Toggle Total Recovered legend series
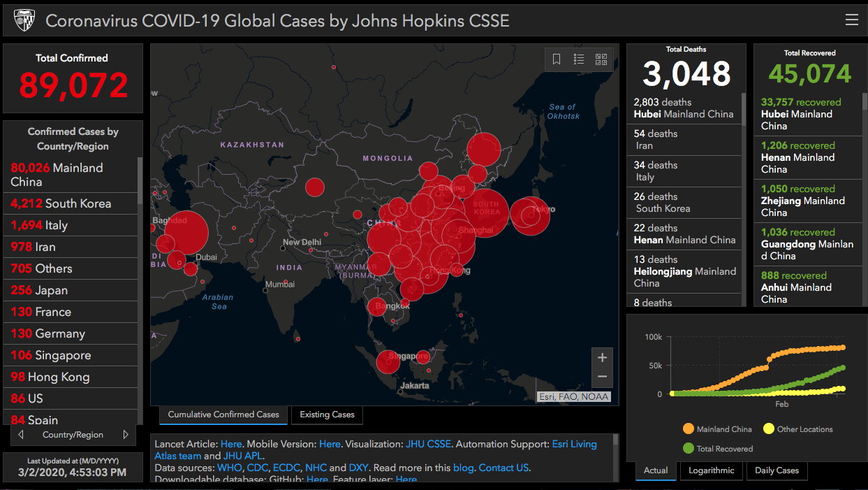Image resolution: width=868 pixels, height=490 pixels. tap(718, 449)
